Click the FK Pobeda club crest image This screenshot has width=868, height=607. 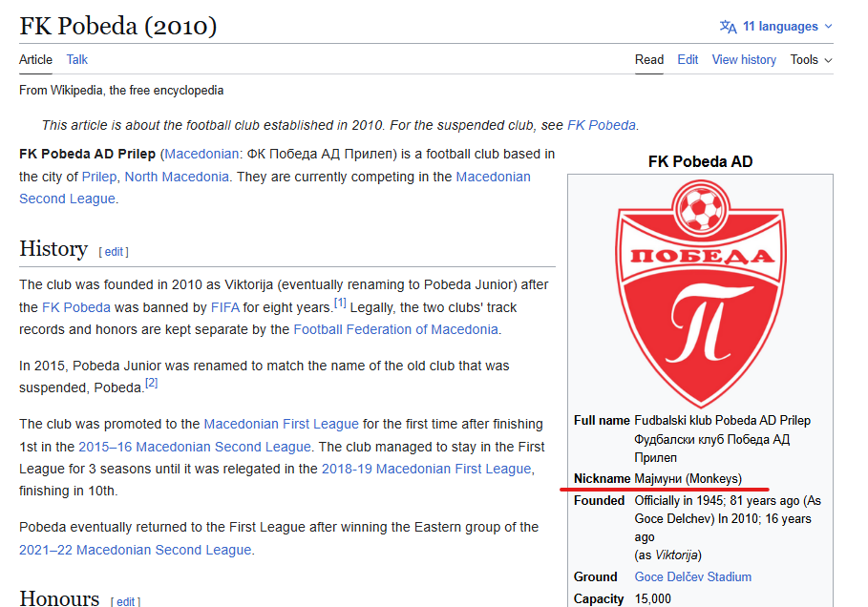701,294
